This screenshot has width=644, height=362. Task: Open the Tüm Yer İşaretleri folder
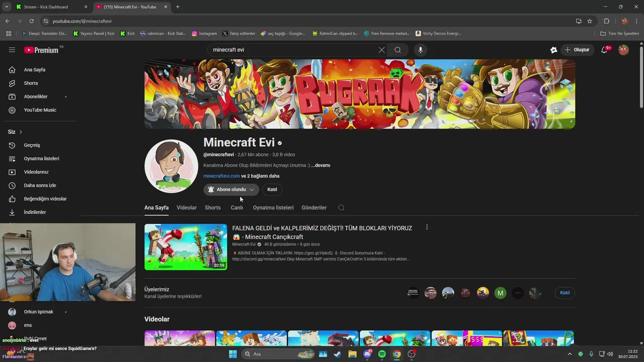click(620, 34)
